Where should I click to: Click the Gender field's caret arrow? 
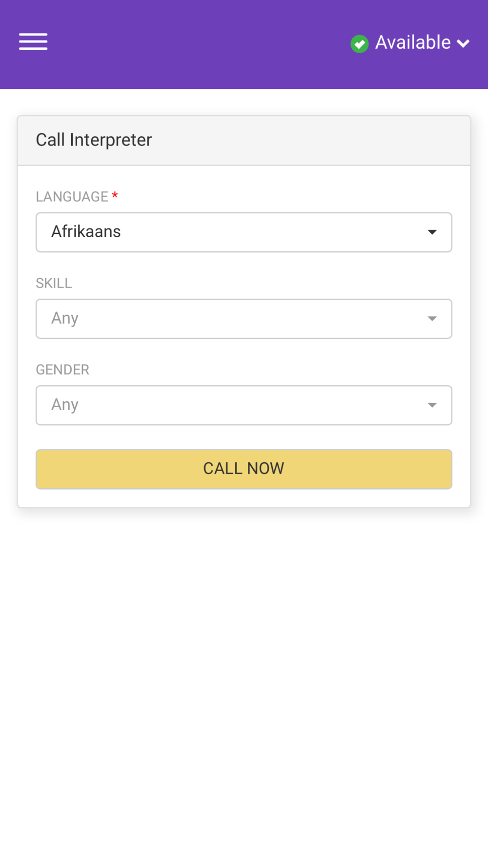pyautogui.click(x=432, y=405)
